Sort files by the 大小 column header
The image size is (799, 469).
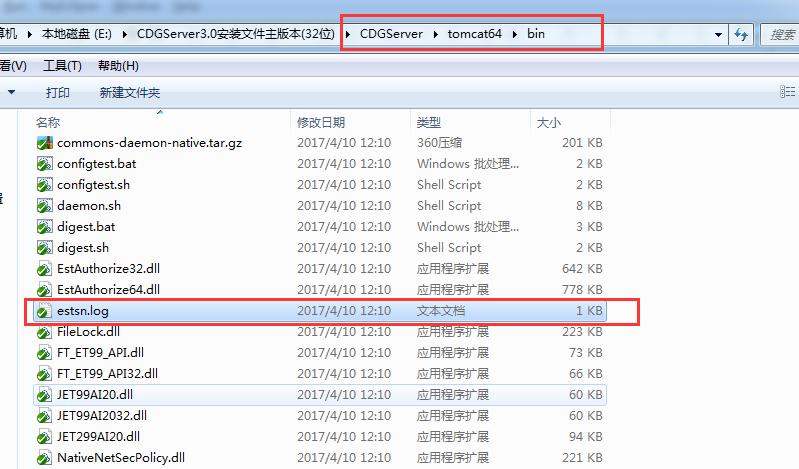(x=549, y=122)
